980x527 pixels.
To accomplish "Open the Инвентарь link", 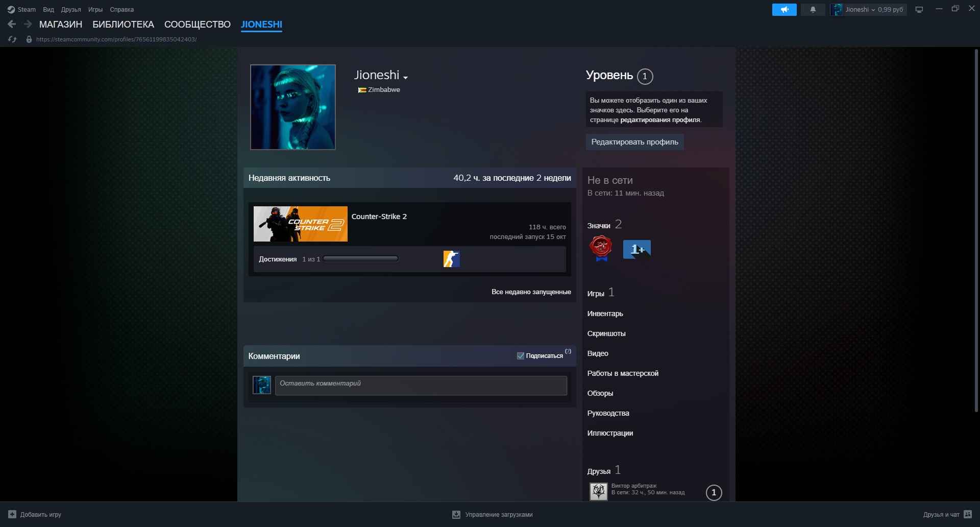I will pos(605,314).
